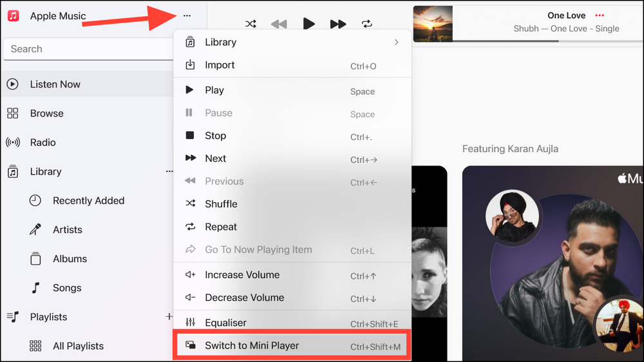The image size is (644, 362).
Task: Add a new playlist with plus button
Action: [169, 316]
